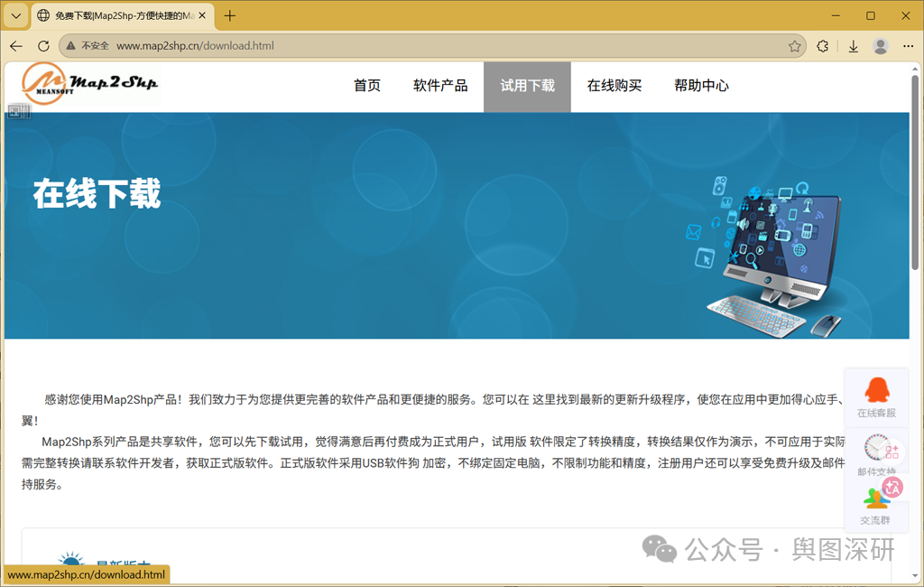Image resolution: width=924 pixels, height=587 pixels.
Task: Reload the page with refresh icon
Action: 43,46
